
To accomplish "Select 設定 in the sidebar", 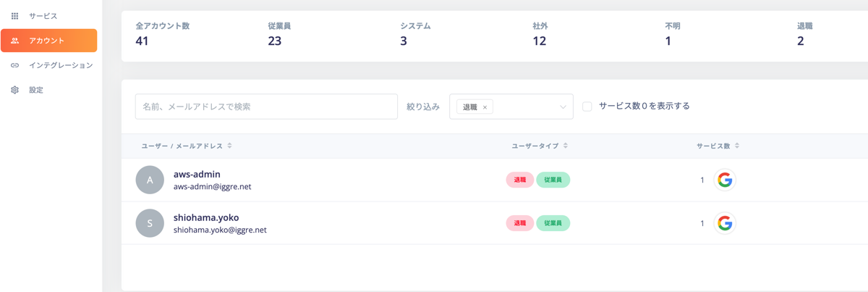I will click(x=36, y=90).
